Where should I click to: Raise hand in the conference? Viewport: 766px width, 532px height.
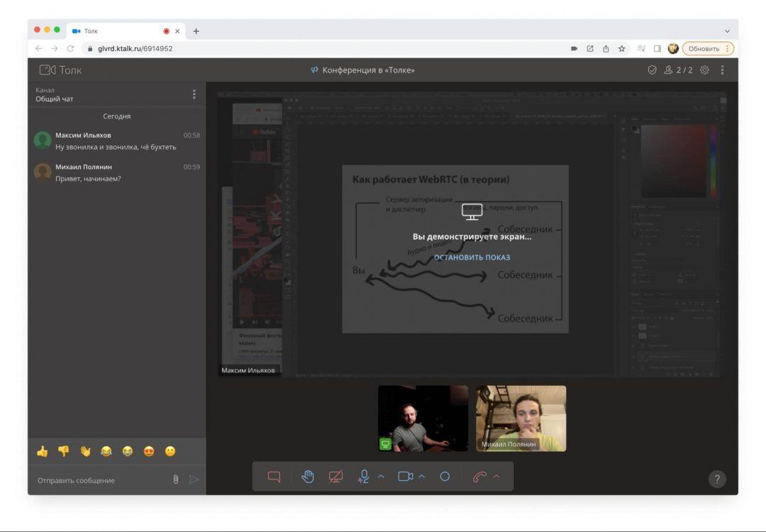[308, 477]
